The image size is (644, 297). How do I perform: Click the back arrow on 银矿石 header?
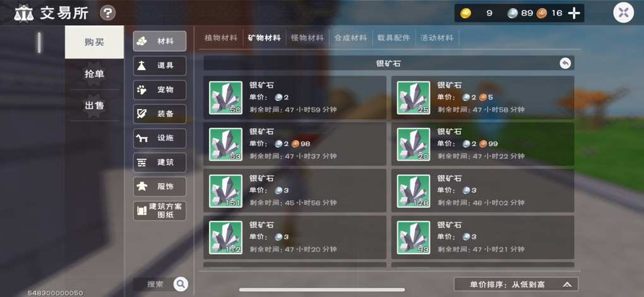(565, 63)
